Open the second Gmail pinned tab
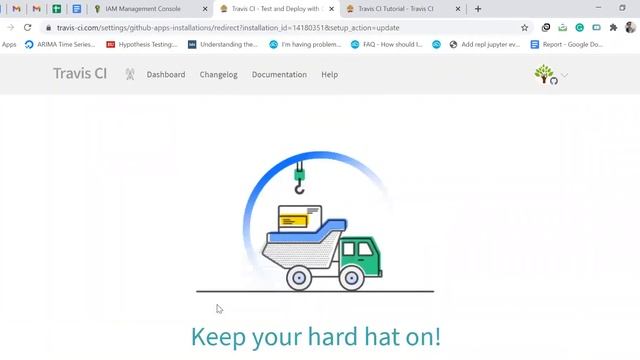Image resolution: width=640 pixels, height=360 pixels. coord(36,9)
